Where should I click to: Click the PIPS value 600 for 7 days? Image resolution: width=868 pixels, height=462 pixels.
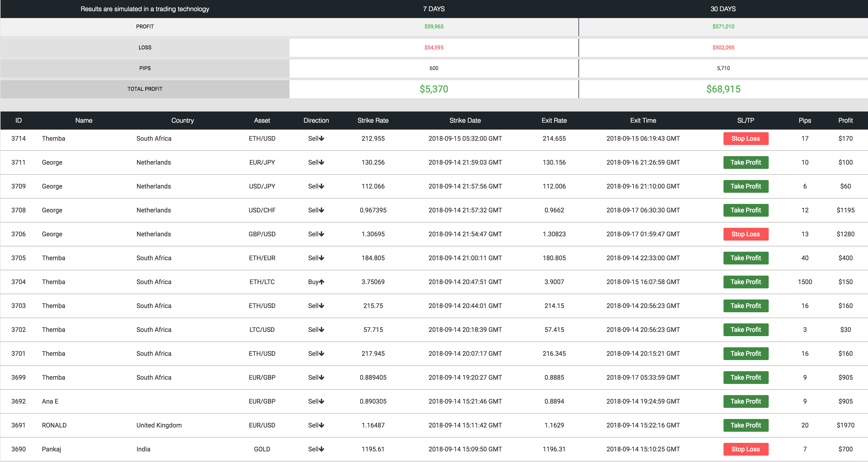[x=433, y=68]
